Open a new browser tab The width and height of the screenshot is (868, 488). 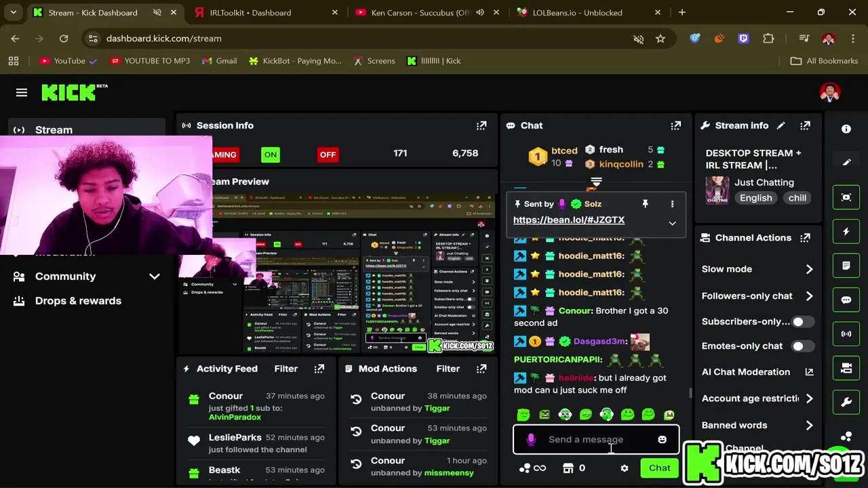(682, 12)
